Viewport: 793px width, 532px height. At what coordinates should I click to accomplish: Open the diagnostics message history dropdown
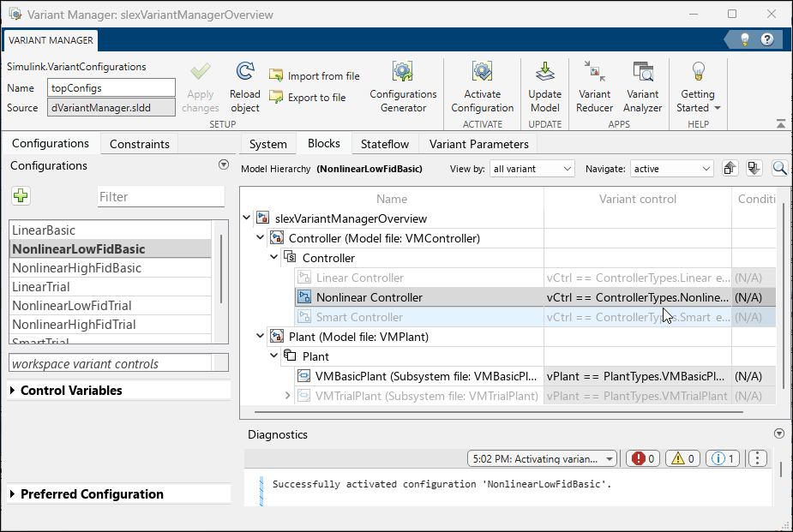(542, 458)
